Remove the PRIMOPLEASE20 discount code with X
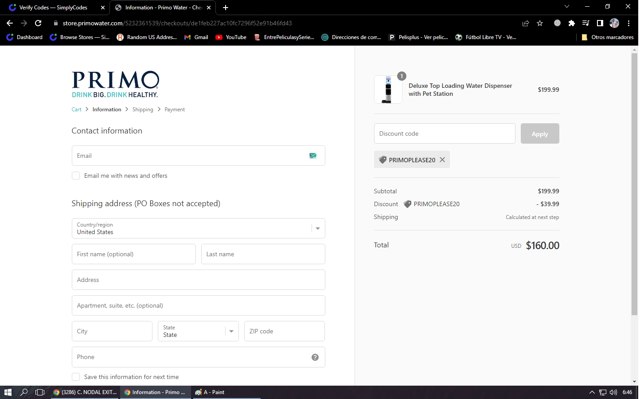 (x=442, y=160)
